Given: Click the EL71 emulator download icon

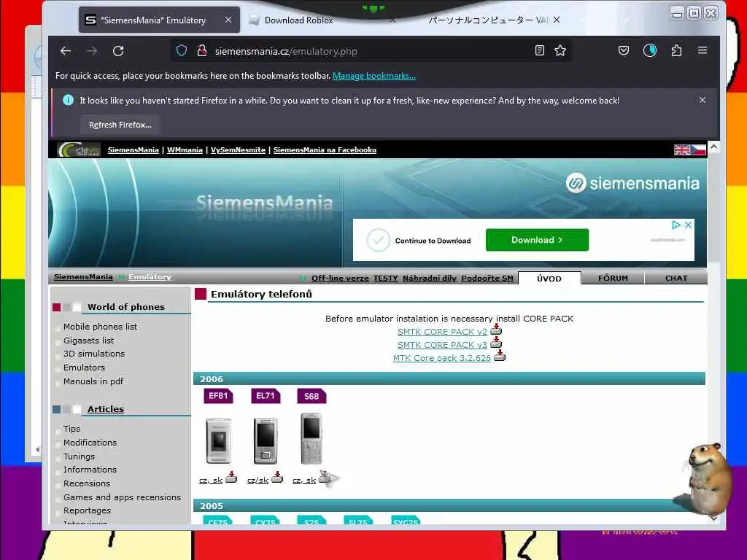Looking at the screenshot, I should [x=277, y=477].
